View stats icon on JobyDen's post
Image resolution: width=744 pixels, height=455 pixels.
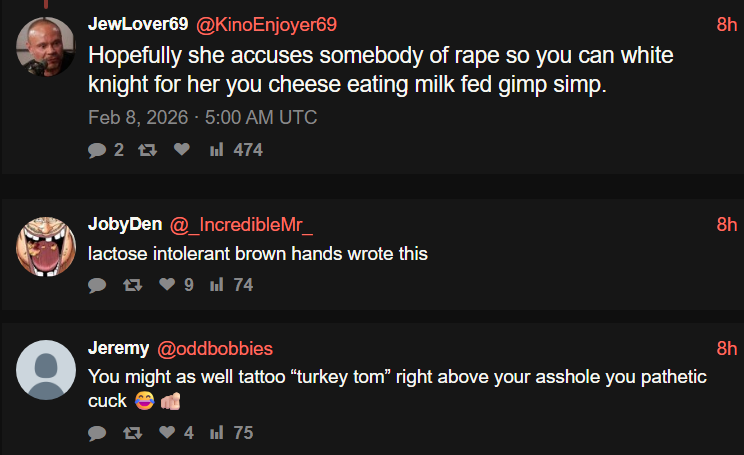tap(216, 285)
